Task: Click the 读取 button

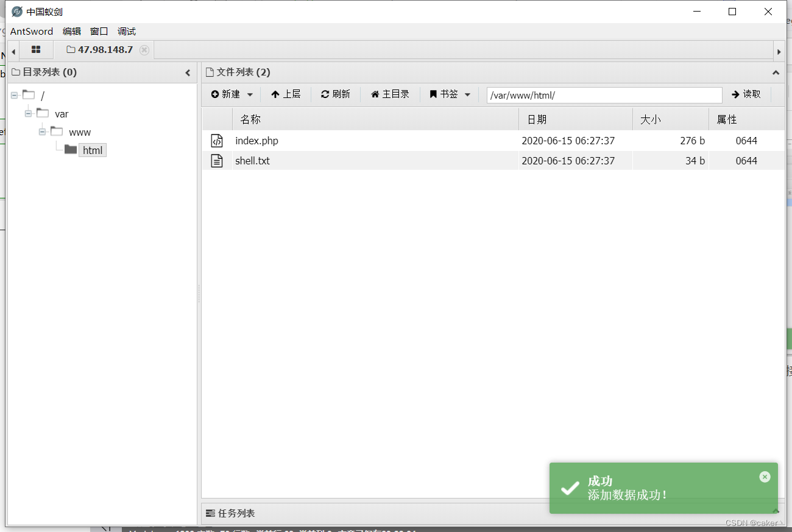Action: coord(746,94)
